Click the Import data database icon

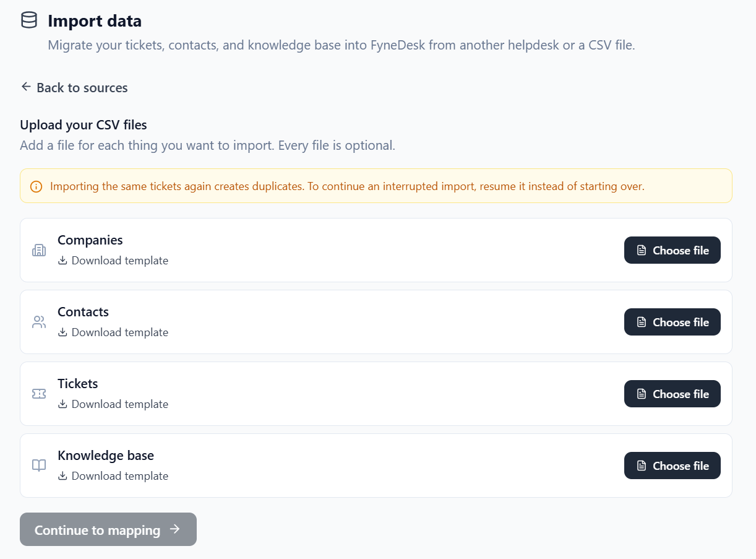click(x=29, y=20)
